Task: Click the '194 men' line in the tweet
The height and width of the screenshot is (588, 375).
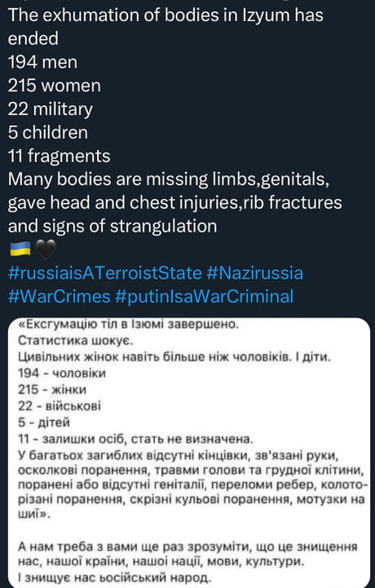Action: [42, 62]
